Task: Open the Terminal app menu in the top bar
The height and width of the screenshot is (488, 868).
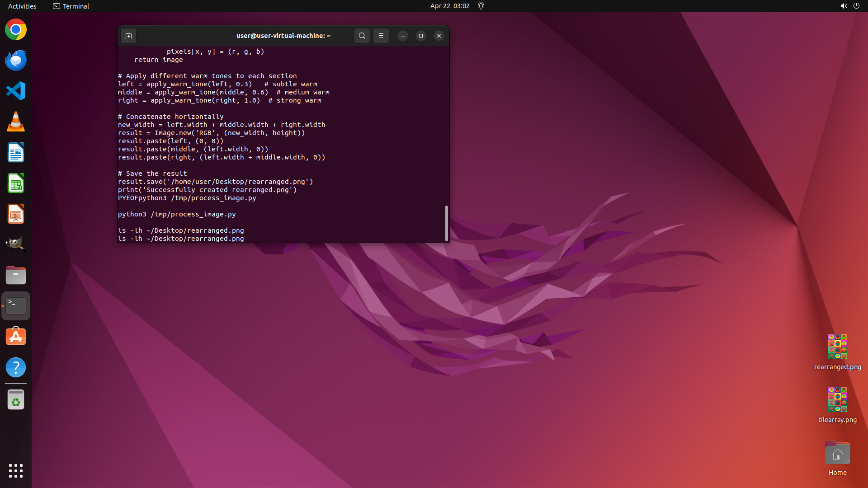Action: 71,6
